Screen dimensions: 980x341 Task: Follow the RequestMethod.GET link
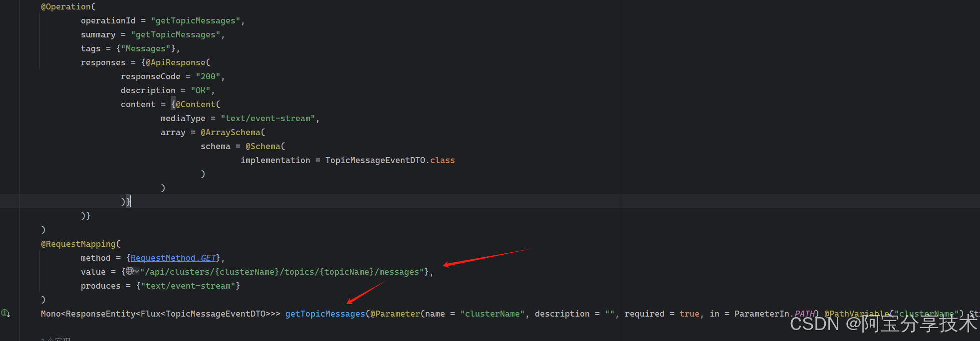tap(173, 258)
